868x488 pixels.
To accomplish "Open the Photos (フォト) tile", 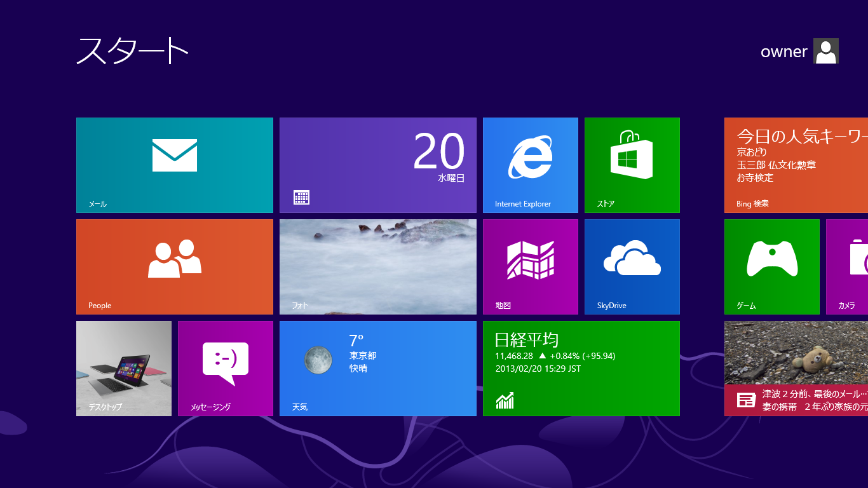I will (x=378, y=267).
